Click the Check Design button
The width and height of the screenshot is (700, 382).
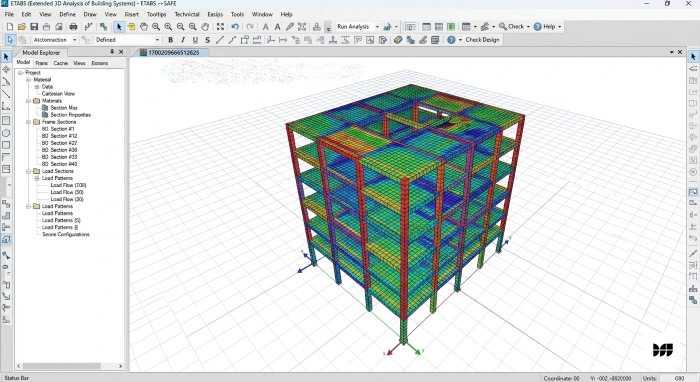(482, 40)
